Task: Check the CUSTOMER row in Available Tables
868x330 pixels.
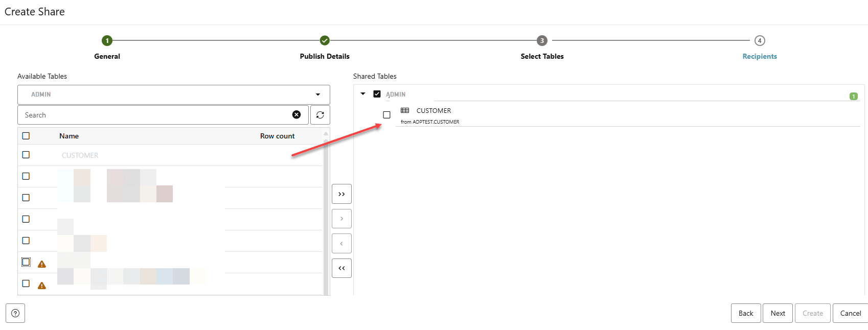Action: tap(26, 155)
